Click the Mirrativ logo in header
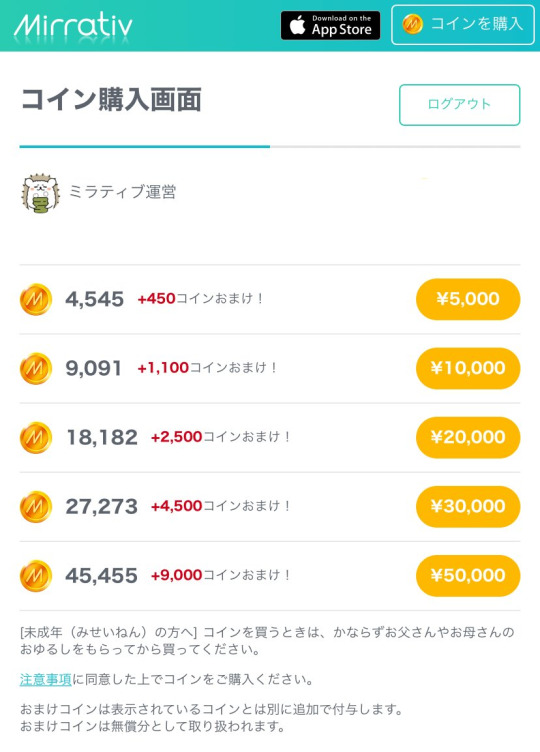Viewport: 540px width, 752px height. pyautogui.click(x=73, y=25)
